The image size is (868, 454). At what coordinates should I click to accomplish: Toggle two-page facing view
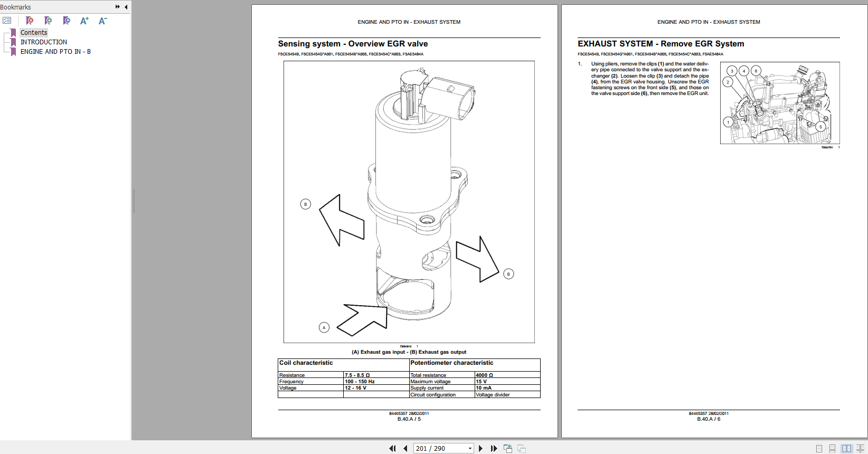pos(846,448)
